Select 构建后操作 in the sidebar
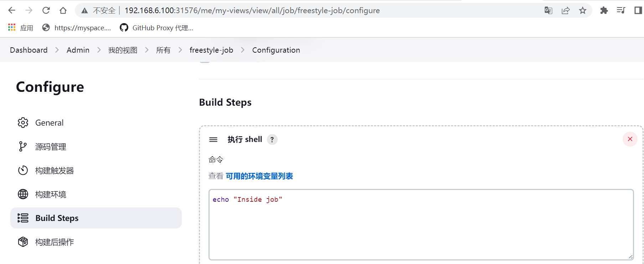The image size is (644, 264). click(96, 242)
